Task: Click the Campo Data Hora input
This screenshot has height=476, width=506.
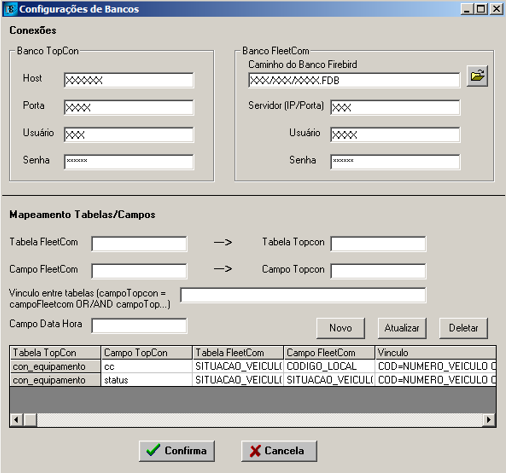Action: (x=139, y=326)
